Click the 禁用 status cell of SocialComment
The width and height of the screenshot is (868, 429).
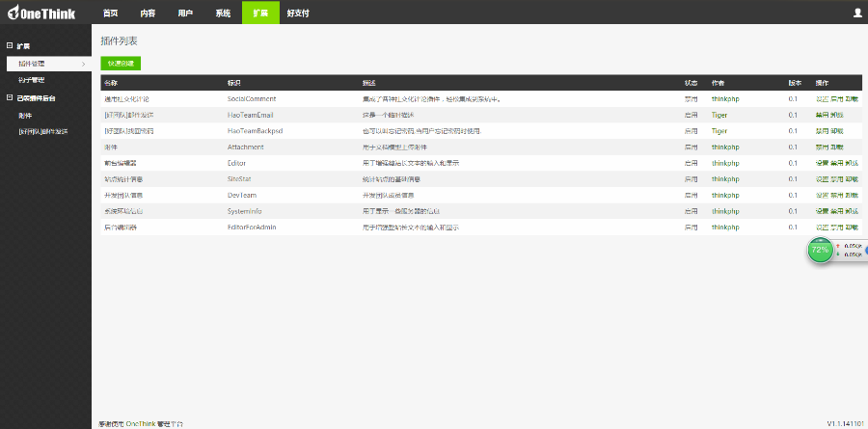click(691, 99)
